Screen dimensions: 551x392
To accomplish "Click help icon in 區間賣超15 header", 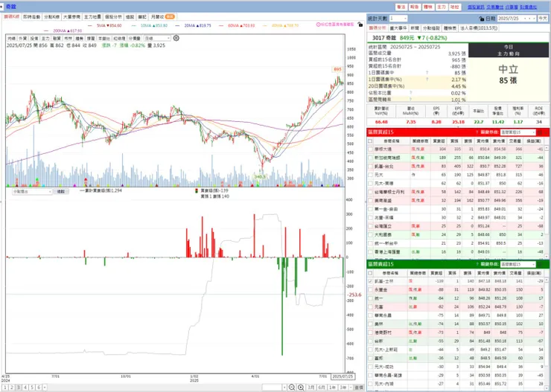I will (477, 264).
